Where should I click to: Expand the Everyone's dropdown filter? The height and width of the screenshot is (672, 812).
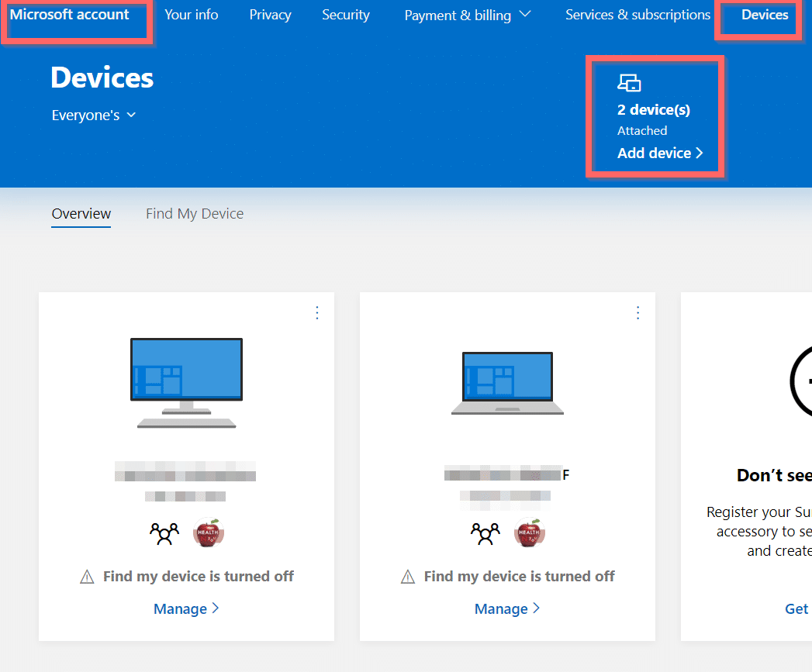pos(94,115)
